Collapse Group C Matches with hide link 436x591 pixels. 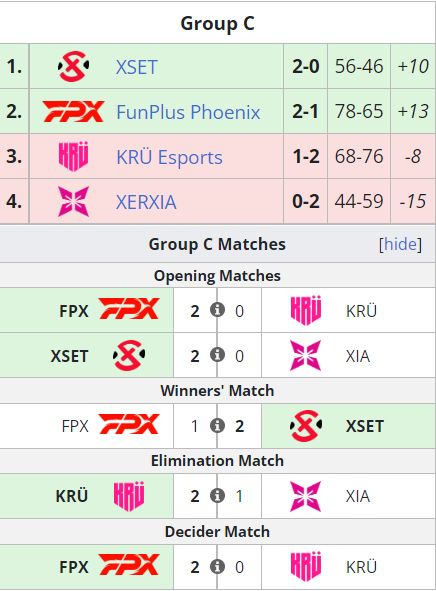400,244
